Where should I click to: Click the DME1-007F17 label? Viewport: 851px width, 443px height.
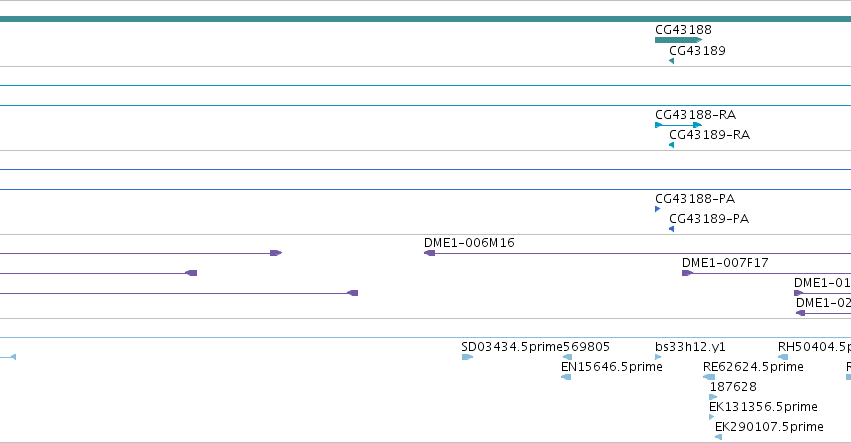click(726, 263)
